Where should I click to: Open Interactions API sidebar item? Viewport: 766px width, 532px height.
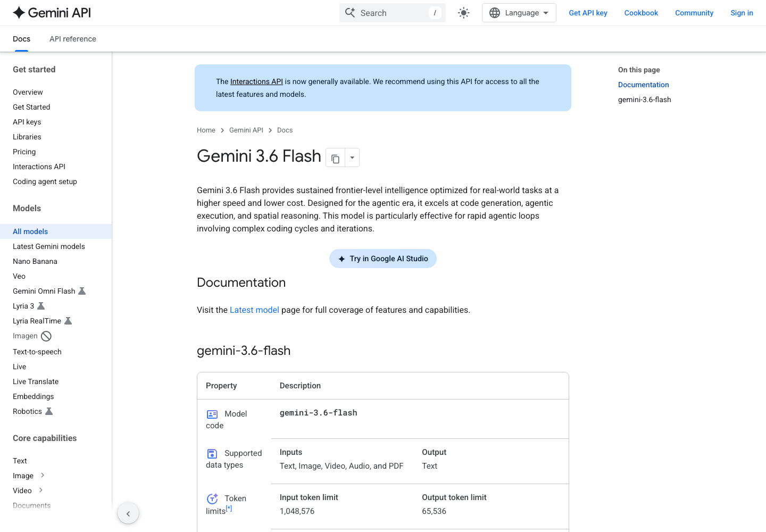coord(39,167)
